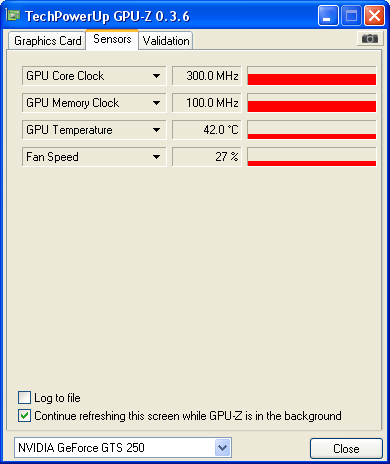Expand the GPU Temperature dropdown arrow
This screenshot has width=390, height=464.
(x=156, y=130)
